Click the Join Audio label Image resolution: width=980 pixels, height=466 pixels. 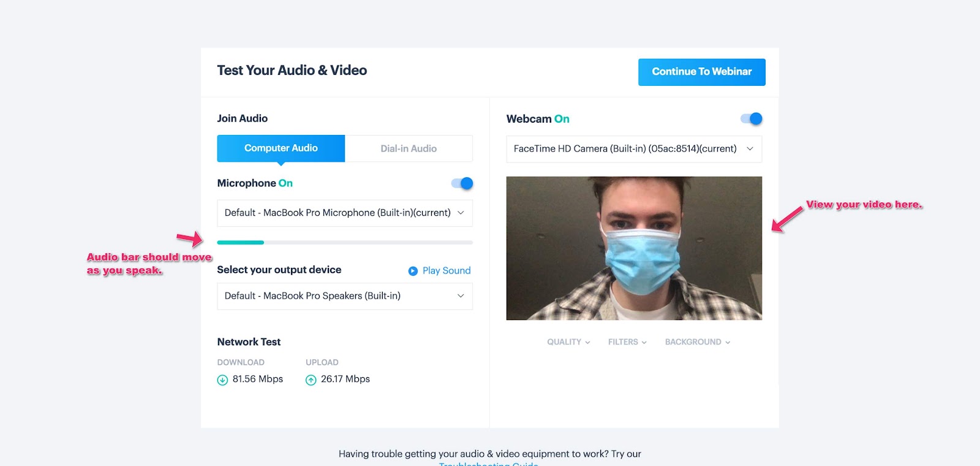(243, 118)
